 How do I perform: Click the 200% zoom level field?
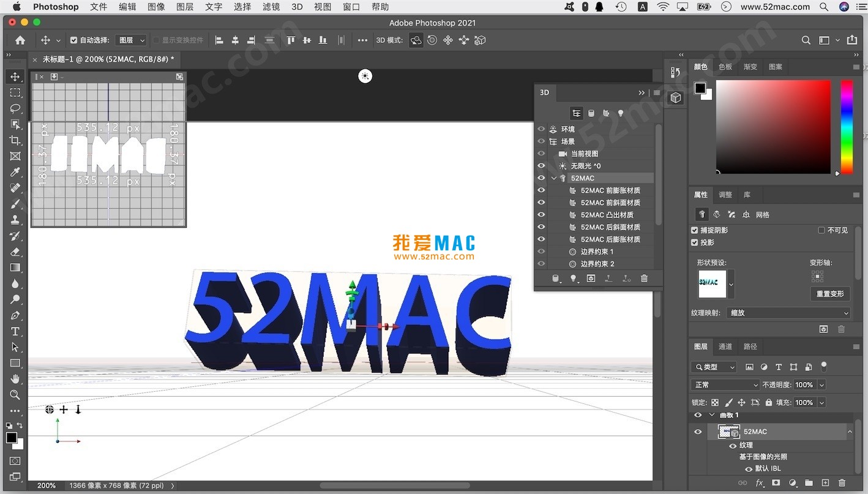click(x=46, y=485)
